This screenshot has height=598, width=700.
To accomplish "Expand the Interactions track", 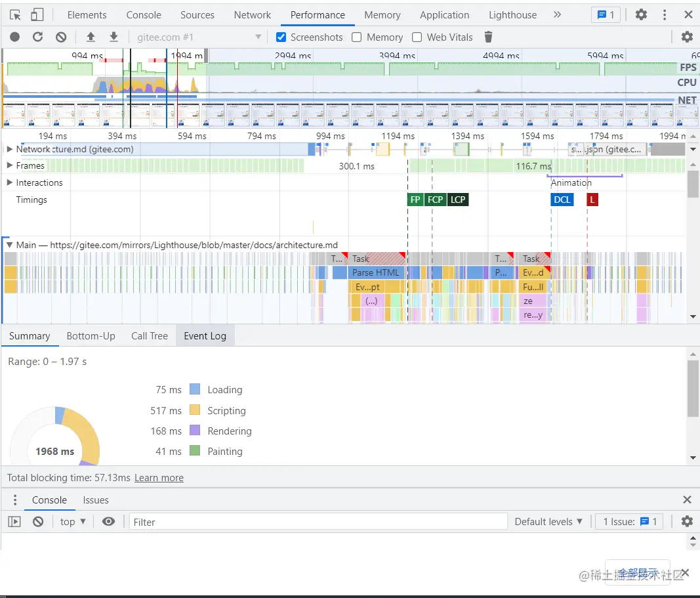I will [9, 182].
